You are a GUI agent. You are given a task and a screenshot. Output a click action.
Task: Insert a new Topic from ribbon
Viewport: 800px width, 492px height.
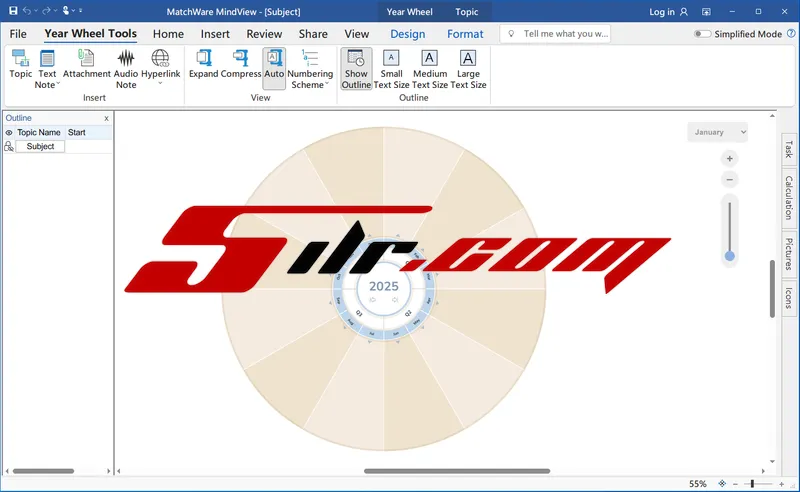point(20,64)
